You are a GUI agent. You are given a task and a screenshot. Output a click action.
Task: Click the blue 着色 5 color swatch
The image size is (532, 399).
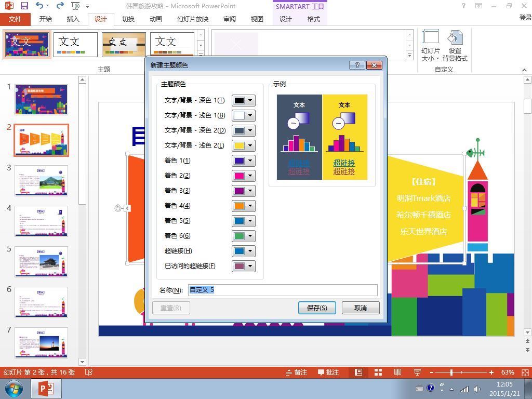click(x=239, y=221)
